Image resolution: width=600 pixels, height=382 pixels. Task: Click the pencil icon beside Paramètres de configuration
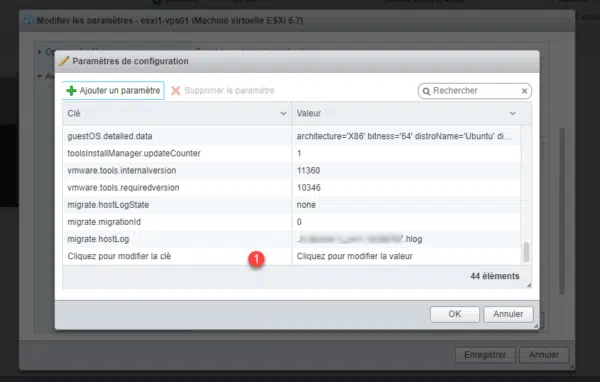point(64,61)
